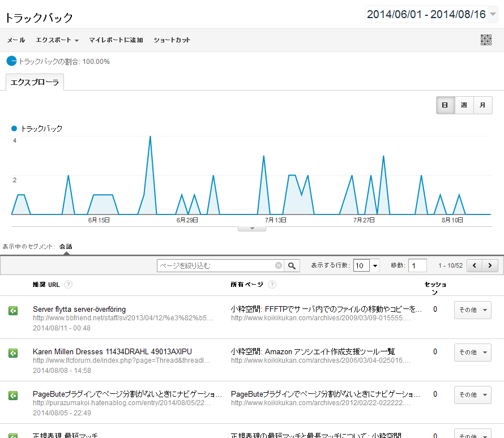Open the rows-to-show dropdown showing 10
The height and width of the screenshot is (438, 504).
point(366,265)
